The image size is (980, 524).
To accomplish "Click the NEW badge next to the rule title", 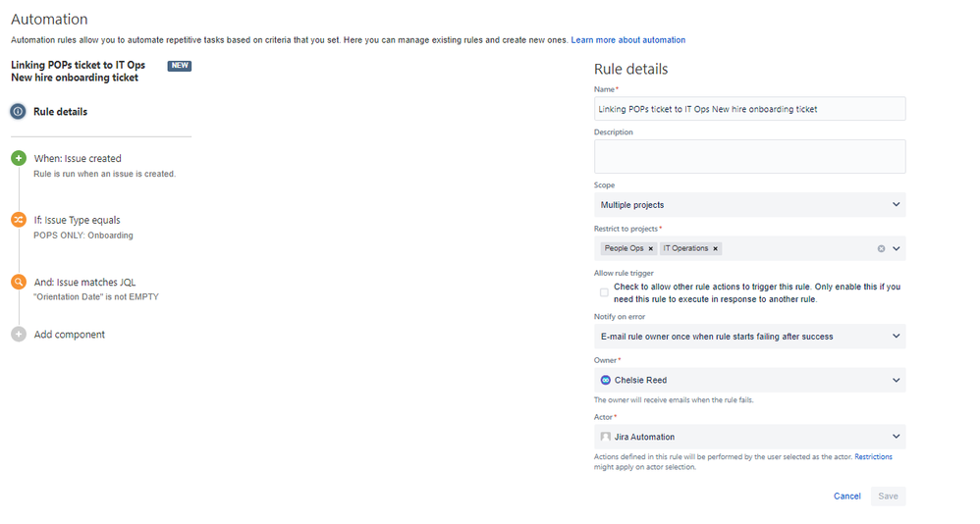I will tap(180, 66).
